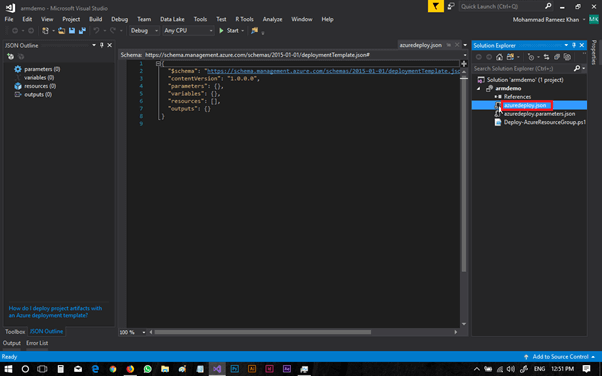Click the Solution Explorer search magnifier icon
602x376 pixels.
(577, 68)
